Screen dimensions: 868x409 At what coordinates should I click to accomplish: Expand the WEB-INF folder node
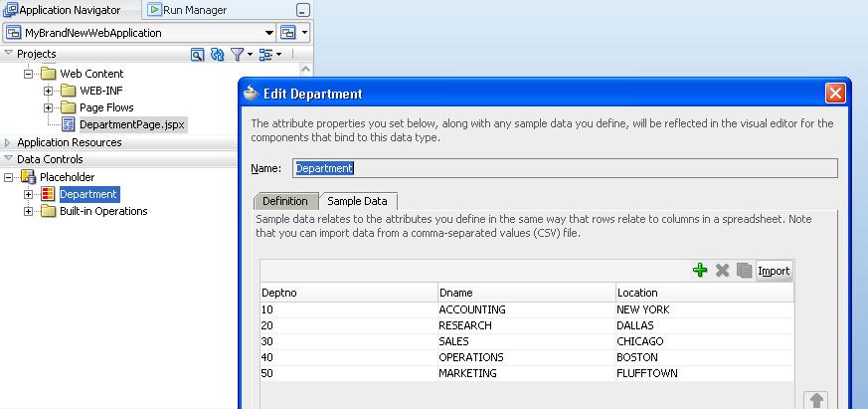[49, 91]
